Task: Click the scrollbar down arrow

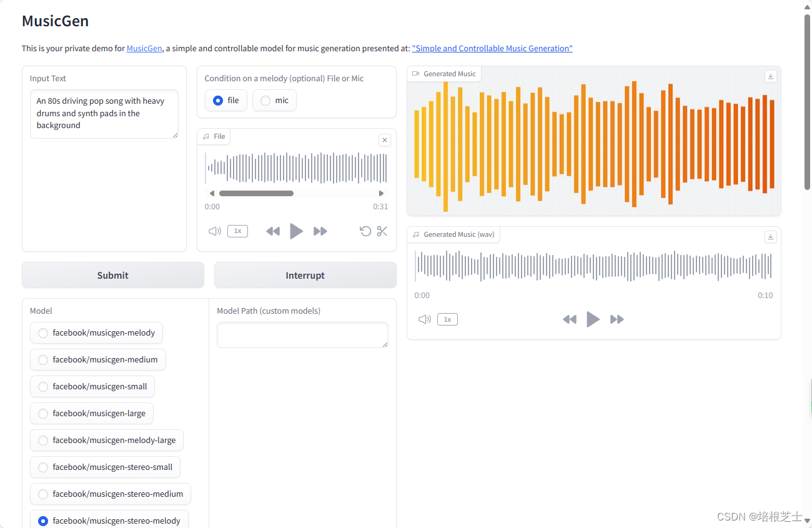Action: tap(807, 520)
